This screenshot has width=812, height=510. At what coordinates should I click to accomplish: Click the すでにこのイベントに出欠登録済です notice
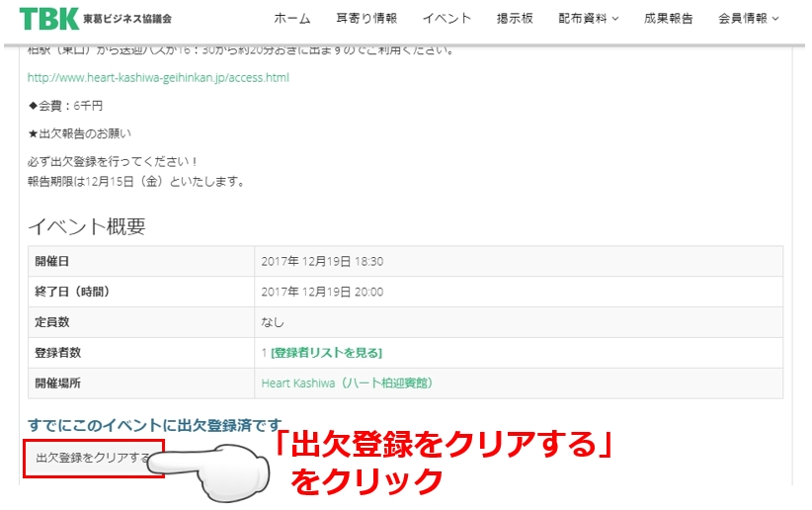click(155, 425)
